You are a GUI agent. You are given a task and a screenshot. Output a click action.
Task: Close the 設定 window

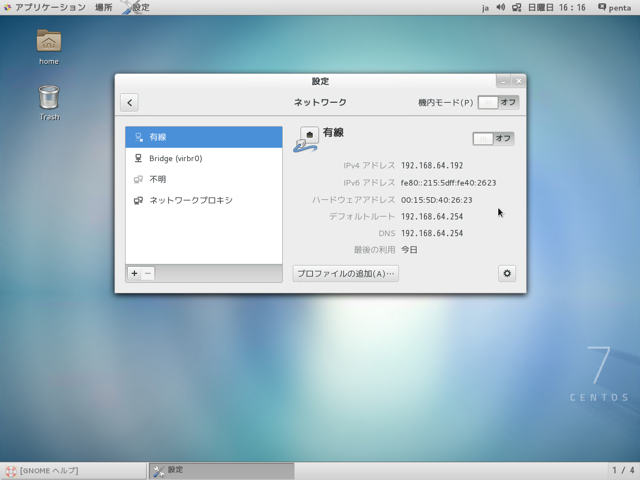518,82
